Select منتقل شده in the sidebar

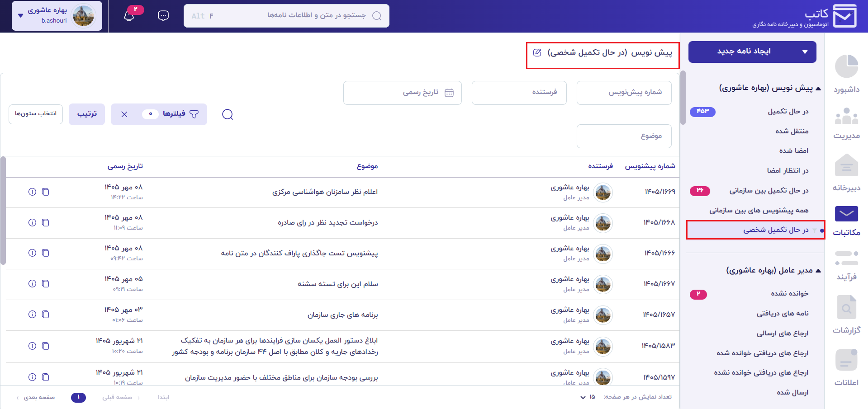[x=792, y=132]
